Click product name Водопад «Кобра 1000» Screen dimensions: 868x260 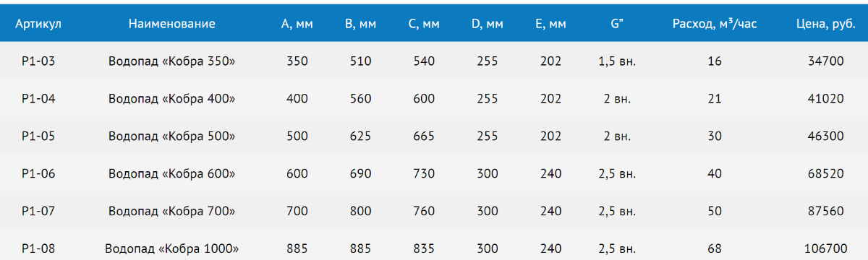coord(172,249)
